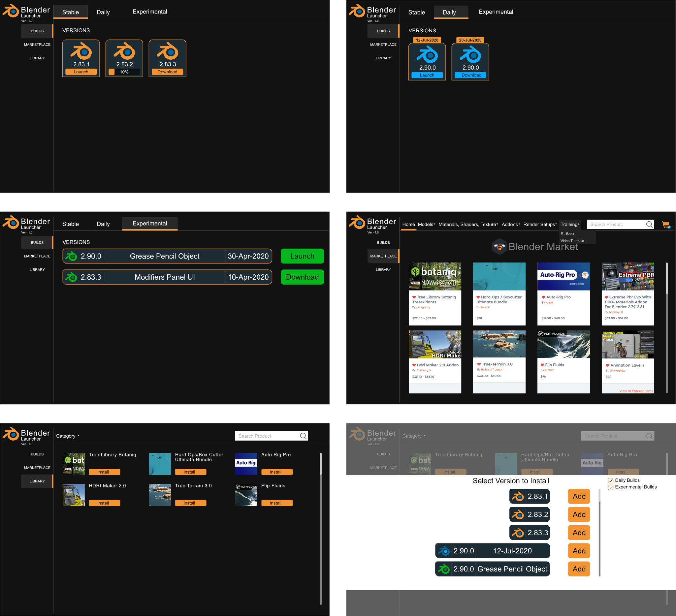Toggle the Experimental Builds checkbox

[x=611, y=487]
